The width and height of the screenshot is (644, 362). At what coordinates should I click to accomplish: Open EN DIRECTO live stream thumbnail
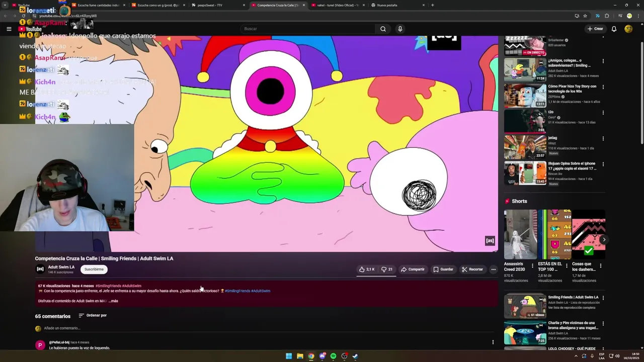pos(525,46)
